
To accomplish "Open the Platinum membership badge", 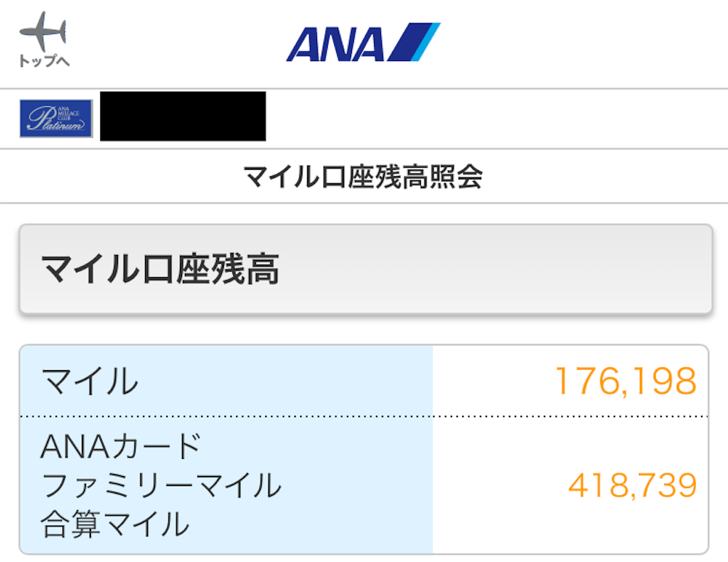I will [56, 119].
